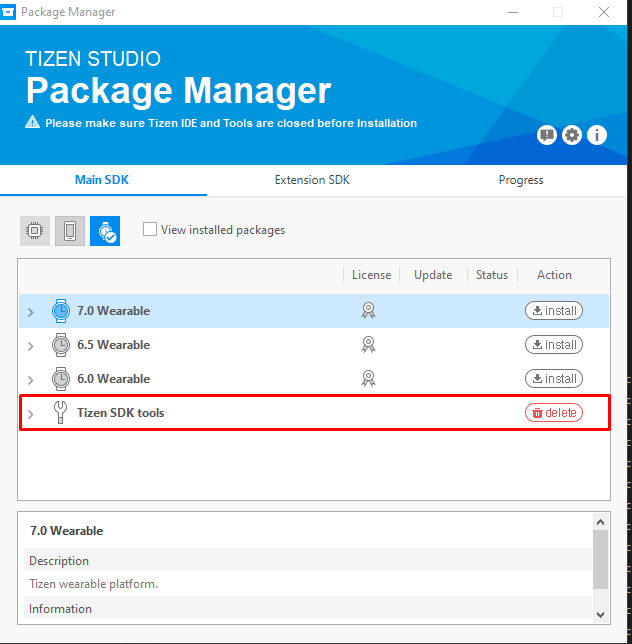Click the feedback speech bubble icon
The height and width of the screenshot is (644, 632).
pos(547,135)
